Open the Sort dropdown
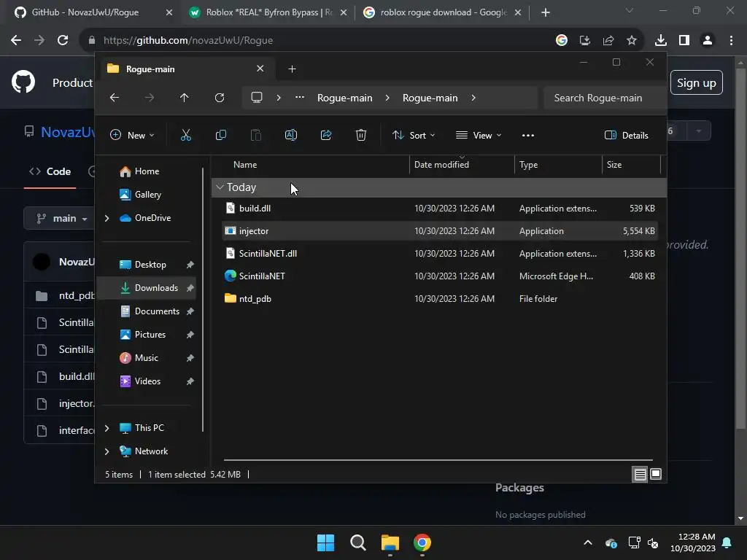 (x=414, y=135)
